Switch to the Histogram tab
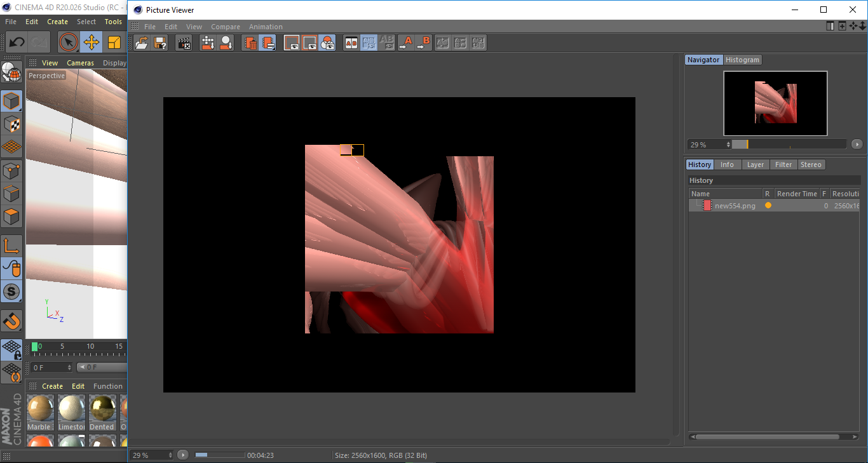This screenshot has width=868, height=463. coord(742,60)
